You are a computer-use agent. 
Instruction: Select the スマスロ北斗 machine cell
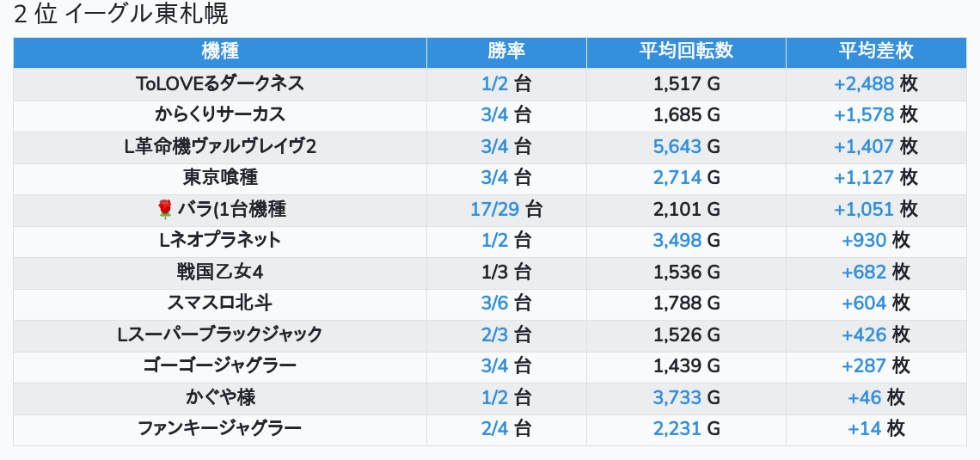pyautogui.click(x=220, y=303)
